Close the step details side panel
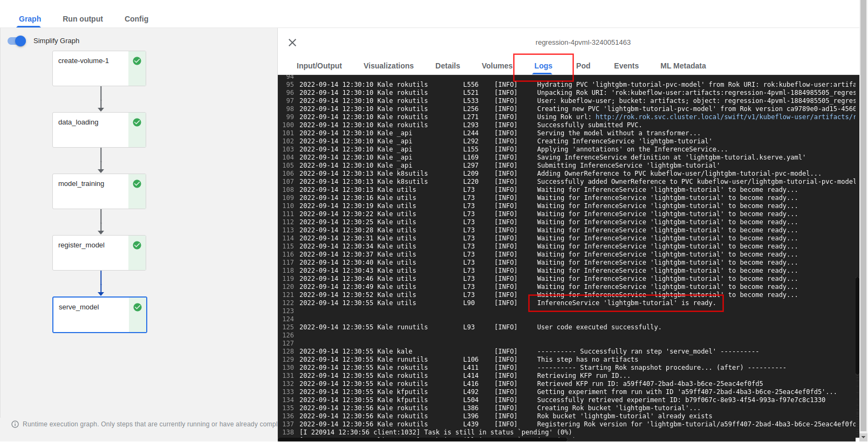 [x=292, y=43]
